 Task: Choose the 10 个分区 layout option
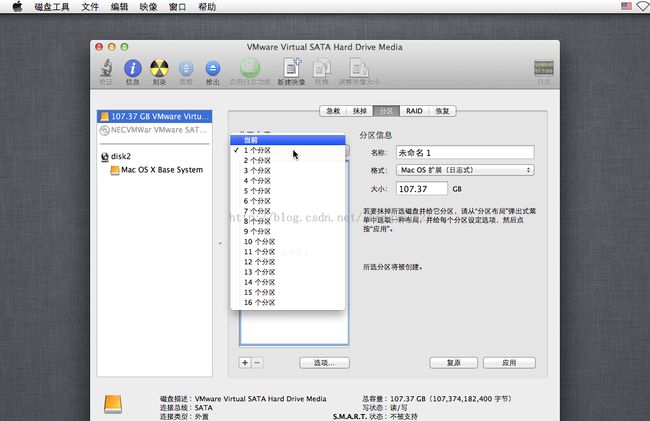288,242
